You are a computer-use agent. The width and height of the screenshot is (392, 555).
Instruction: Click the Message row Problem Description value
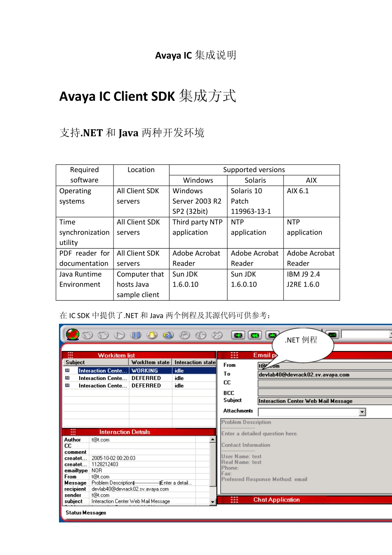point(142,483)
